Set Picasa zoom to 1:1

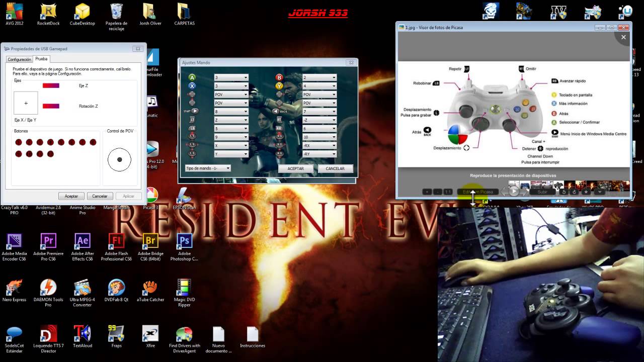tap(448, 192)
